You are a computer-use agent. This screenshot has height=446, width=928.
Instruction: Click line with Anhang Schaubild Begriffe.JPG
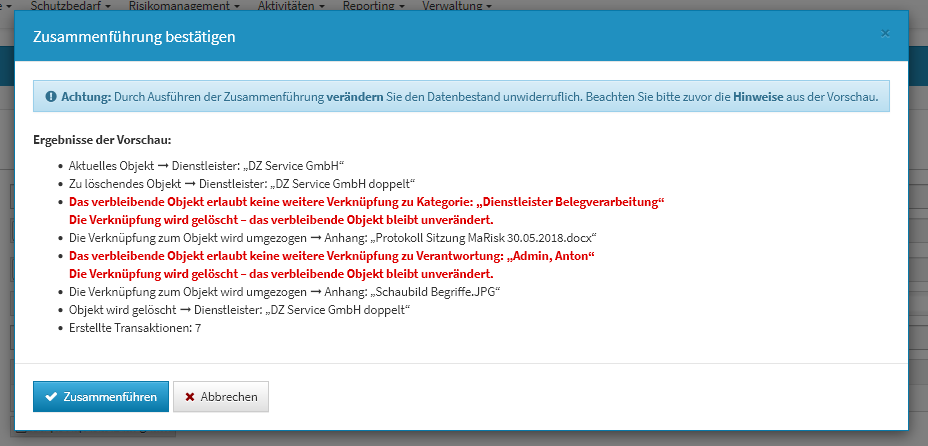[285, 292]
